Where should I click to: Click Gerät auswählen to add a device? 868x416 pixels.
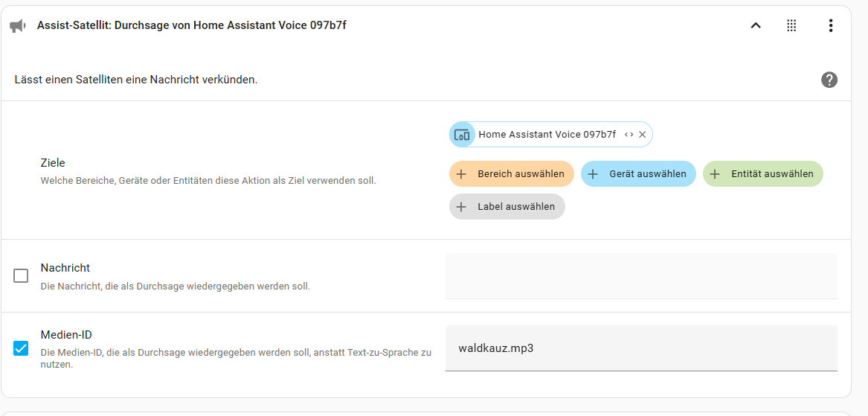tap(638, 174)
